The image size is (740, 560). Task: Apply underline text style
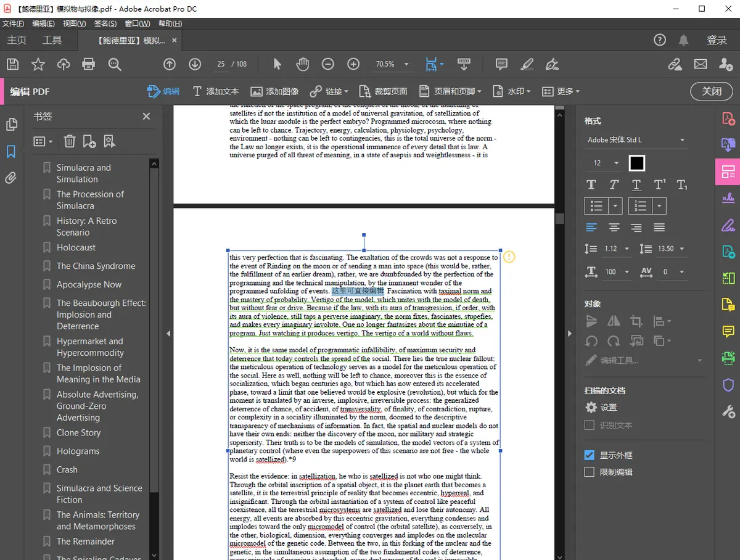636,184
